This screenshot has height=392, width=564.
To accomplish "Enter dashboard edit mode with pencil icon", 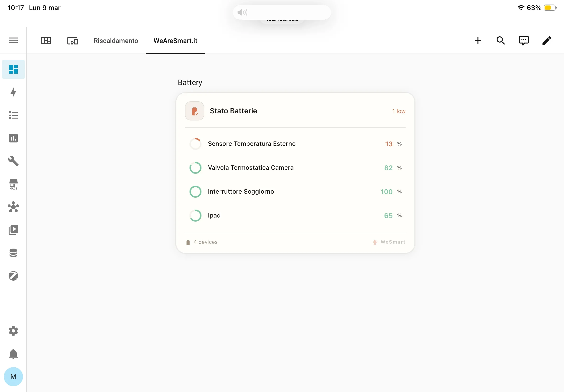I will (547, 40).
